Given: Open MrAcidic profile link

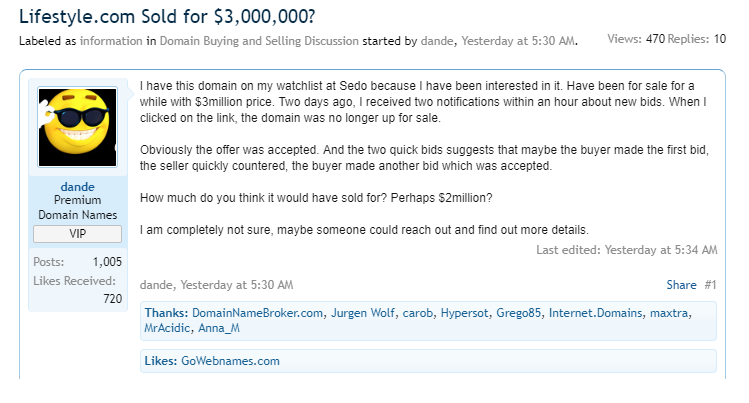Looking at the screenshot, I should click(x=171, y=328).
